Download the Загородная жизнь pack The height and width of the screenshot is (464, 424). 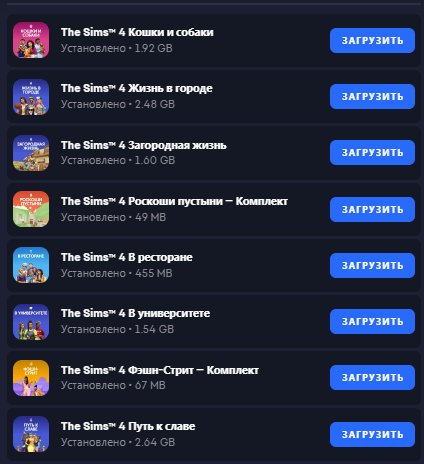pos(372,153)
